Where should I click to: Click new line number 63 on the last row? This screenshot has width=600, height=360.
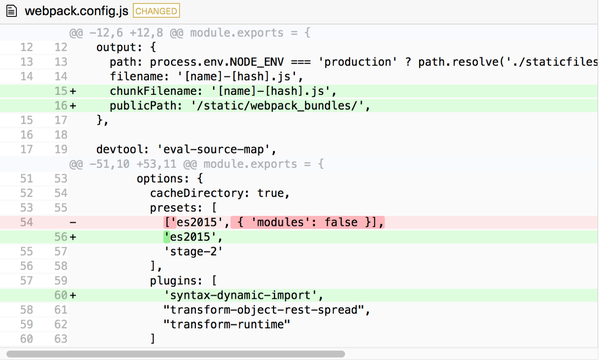pos(61,339)
